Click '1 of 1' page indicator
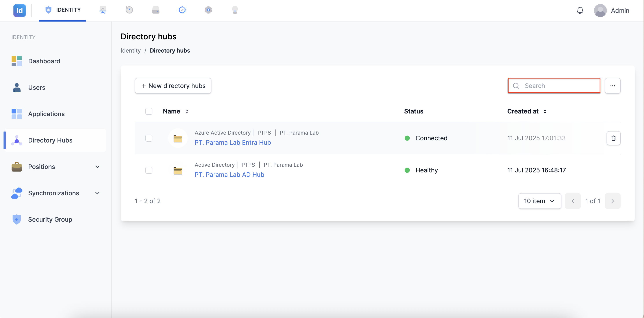 pyautogui.click(x=593, y=201)
